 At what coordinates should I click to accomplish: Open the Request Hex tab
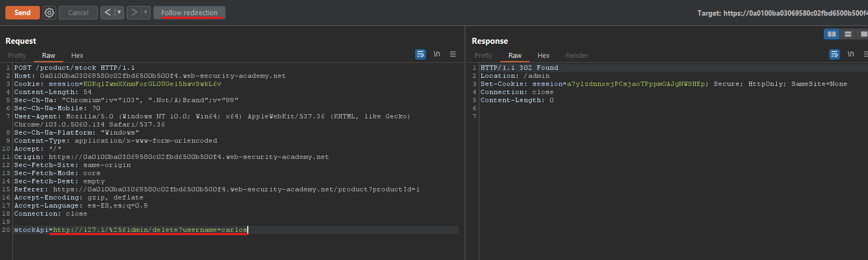[77, 55]
